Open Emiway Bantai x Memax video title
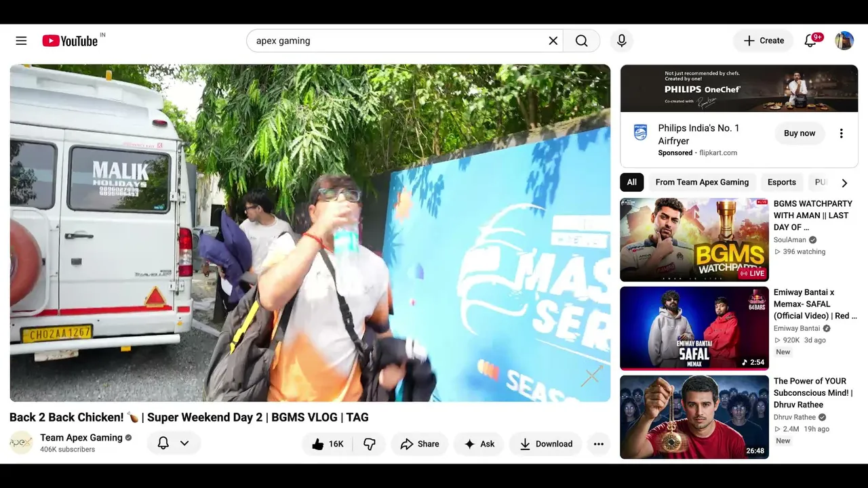This screenshot has width=868, height=488. 815,304
